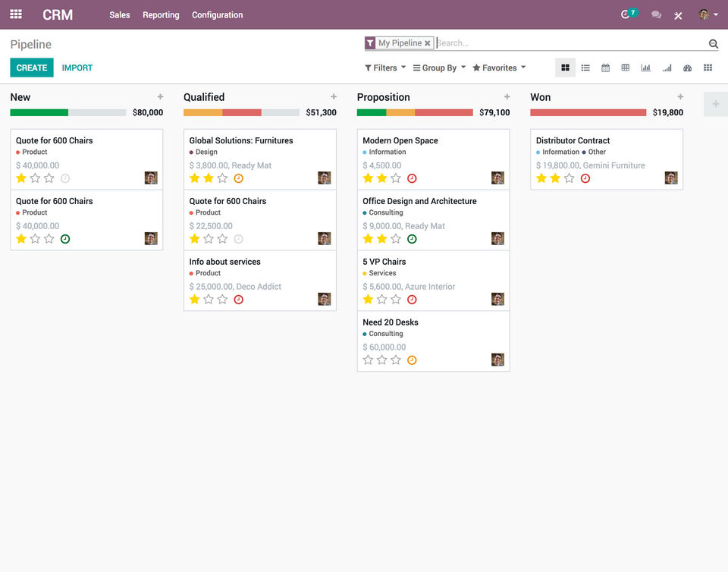Image resolution: width=728 pixels, height=572 pixels.
Task: Click the CREATE button
Action: pos(32,68)
